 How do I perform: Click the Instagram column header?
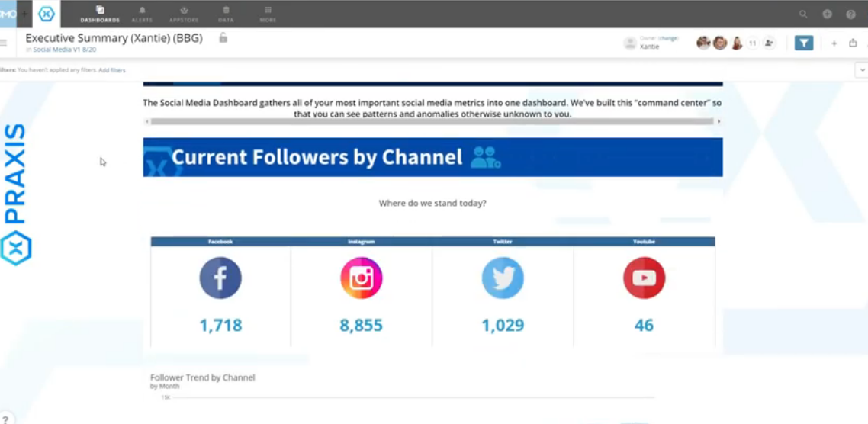click(362, 241)
